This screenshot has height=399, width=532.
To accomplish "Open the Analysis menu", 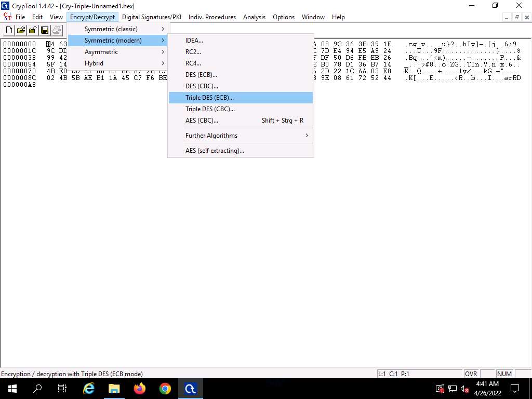I will (254, 17).
